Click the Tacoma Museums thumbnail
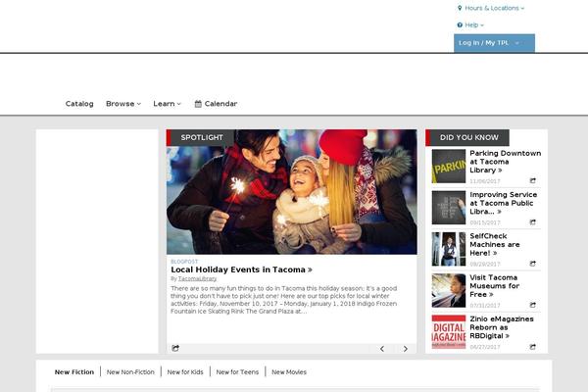The width and height of the screenshot is (588, 392). pos(449,290)
